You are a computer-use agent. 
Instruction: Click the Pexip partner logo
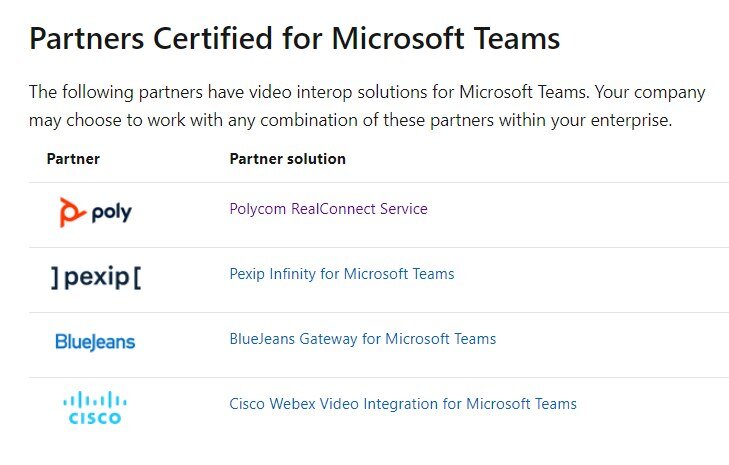pyautogui.click(x=95, y=277)
